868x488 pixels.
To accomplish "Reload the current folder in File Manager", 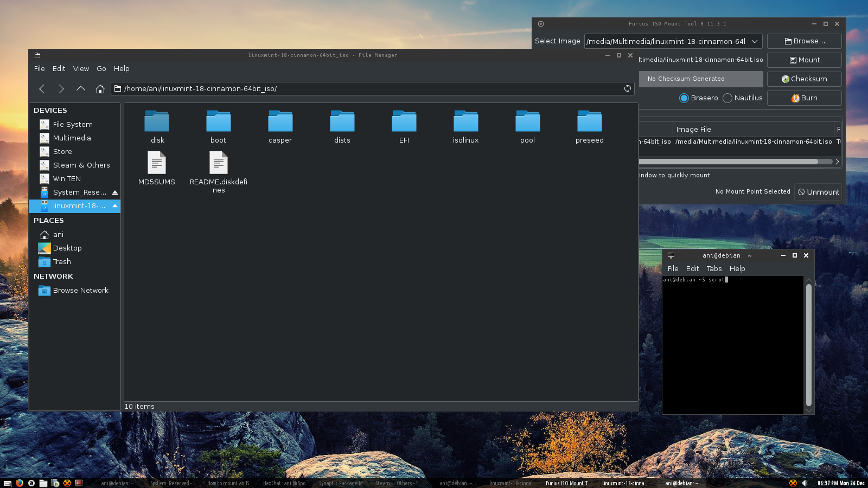I will pyautogui.click(x=628, y=88).
